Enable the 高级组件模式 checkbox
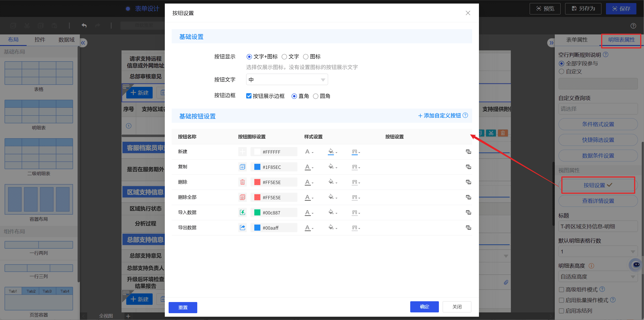644x320 pixels. tap(562, 290)
